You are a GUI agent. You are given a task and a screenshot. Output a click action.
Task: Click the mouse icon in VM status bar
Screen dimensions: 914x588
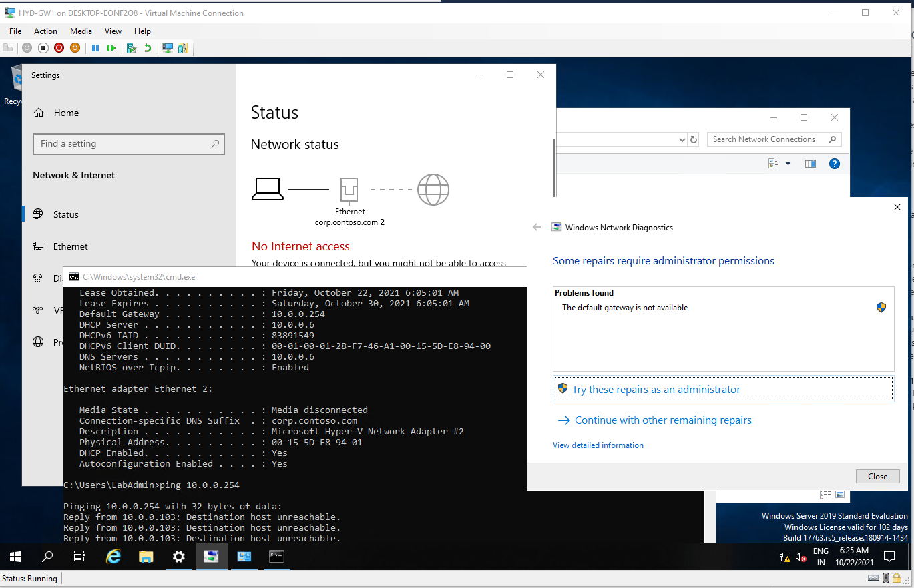click(886, 579)
